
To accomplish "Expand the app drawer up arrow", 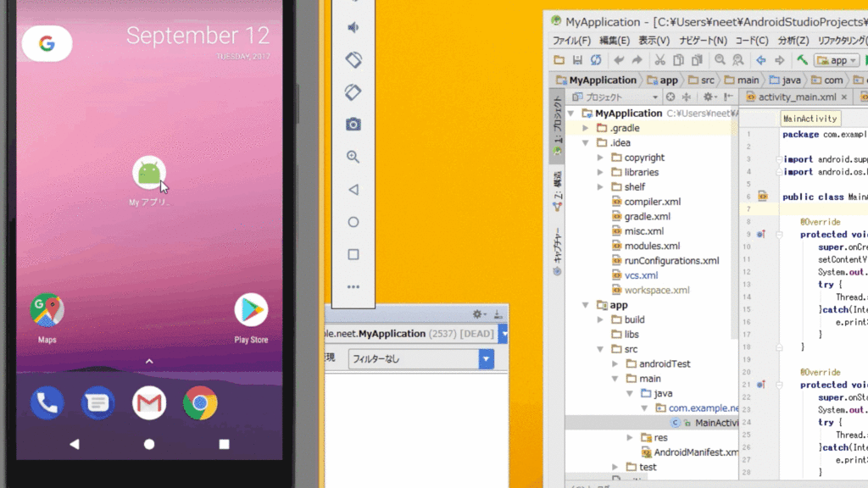I will tap(149, 361).
